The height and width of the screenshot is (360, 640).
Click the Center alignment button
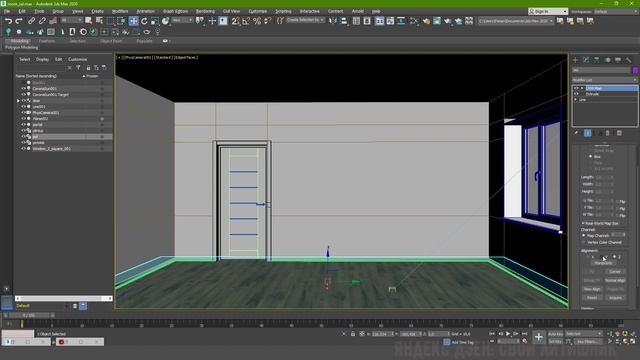(x=615, y=272)
